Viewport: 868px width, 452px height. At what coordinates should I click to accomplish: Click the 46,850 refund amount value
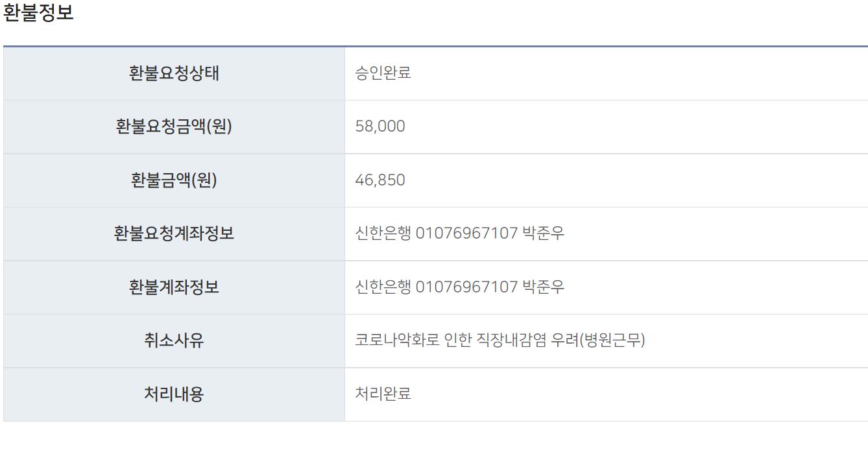coord(380,180)
